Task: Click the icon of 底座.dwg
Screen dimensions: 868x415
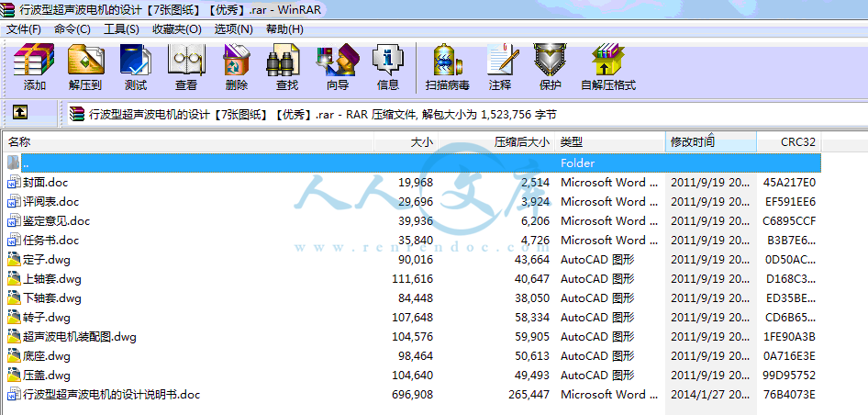Action: [14, 355]
